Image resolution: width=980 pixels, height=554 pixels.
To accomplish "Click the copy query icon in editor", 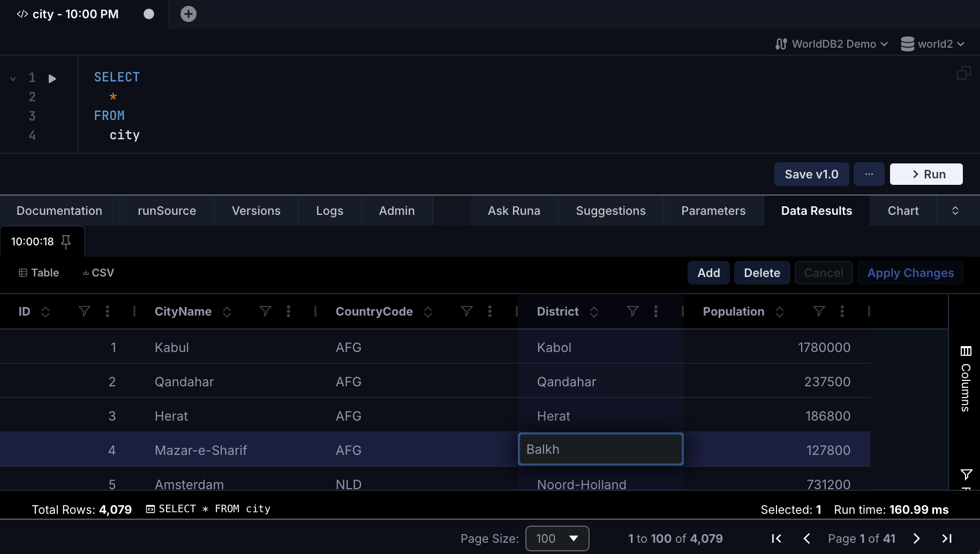I will tap(963, 73).
